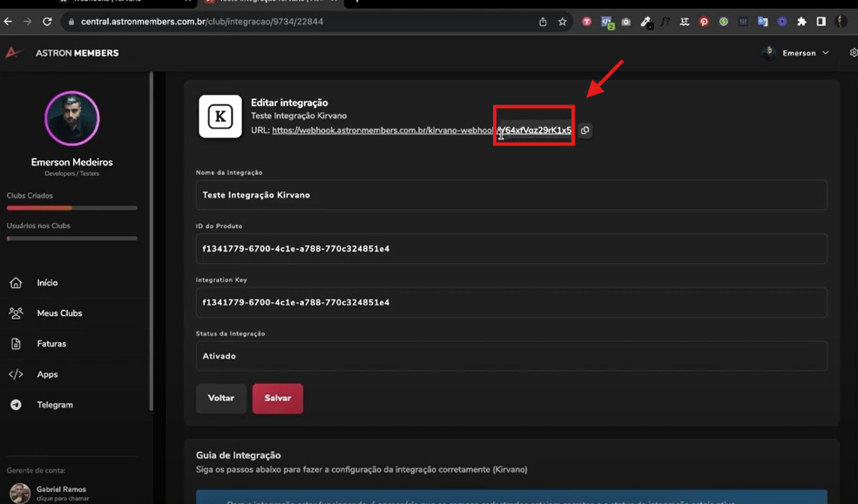Open the browser Extensions puzzle icon
Viewport: 858px width, 504px height.
tap(801, 22)
